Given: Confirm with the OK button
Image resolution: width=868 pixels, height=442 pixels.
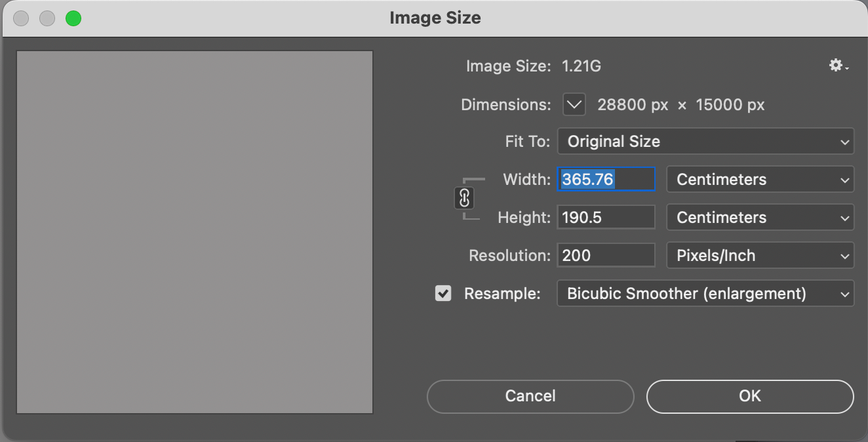Looking at the screenshot, I should click(x=750, y=396).
